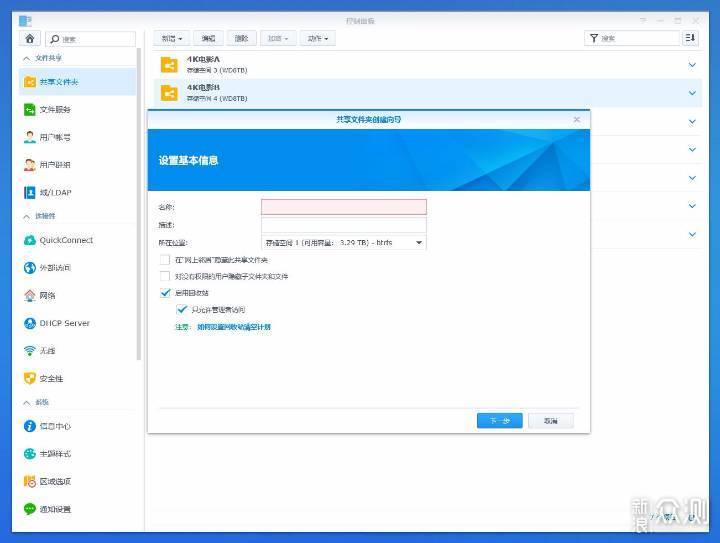The height and width of the screenshot is (543, 720).
Task: Open 无线 (Wireless) settings
Action: tap(47, 351)
